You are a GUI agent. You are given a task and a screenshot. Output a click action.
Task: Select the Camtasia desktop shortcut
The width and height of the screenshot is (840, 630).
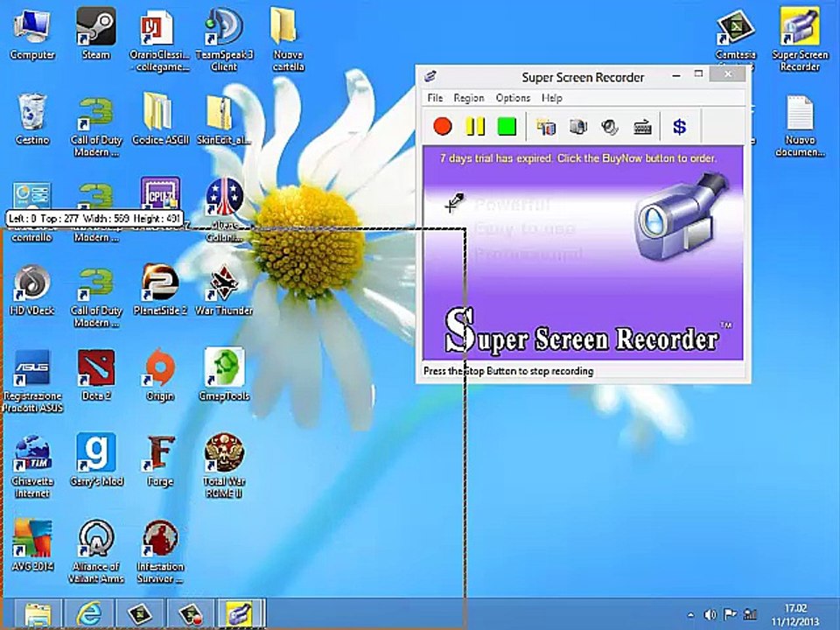[x=736, y=38]
